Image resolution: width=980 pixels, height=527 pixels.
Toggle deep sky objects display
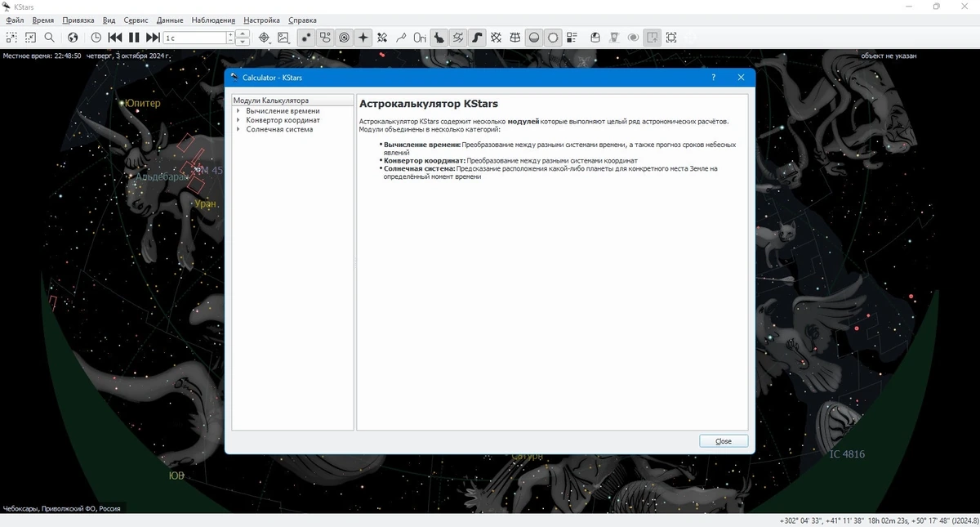click(325, 38)
